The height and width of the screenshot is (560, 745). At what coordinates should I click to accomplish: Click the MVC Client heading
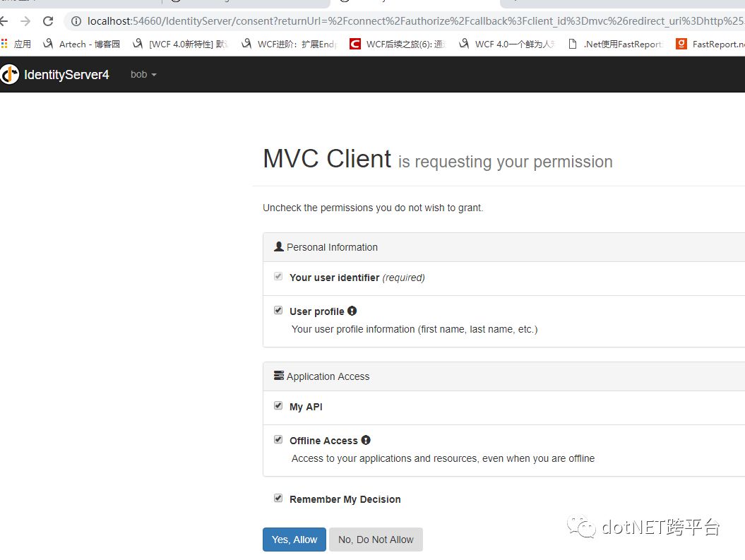[x=327, y=159]
